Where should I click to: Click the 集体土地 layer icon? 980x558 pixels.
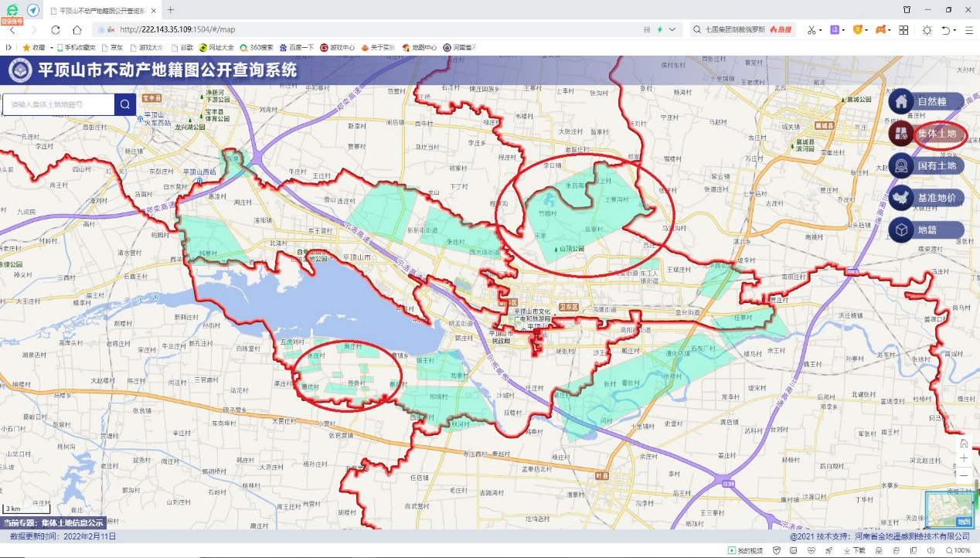(x=900, y=134)
